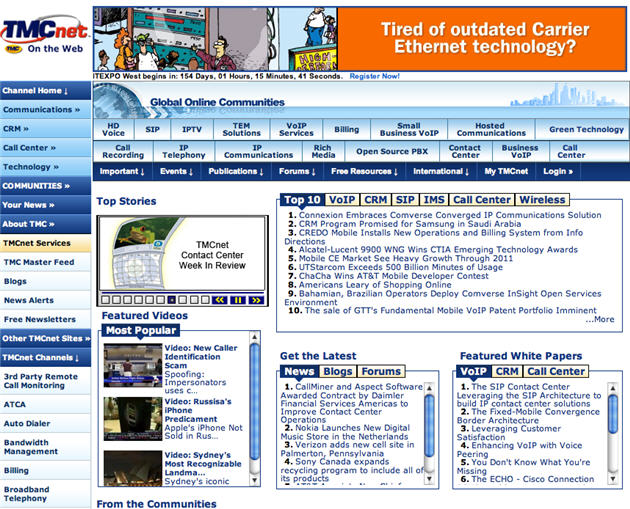Image resolution: width=630 pixels, height=509 pixels.
Task: Open the New Caller Identification Scam video thumbnail
Action: click(x=132, y=365)
